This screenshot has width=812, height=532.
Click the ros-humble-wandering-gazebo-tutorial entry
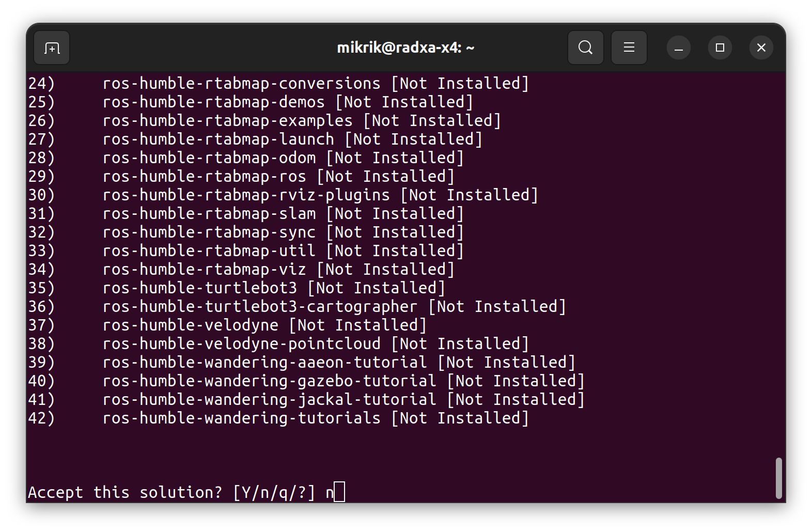click(x=269, y=381)
